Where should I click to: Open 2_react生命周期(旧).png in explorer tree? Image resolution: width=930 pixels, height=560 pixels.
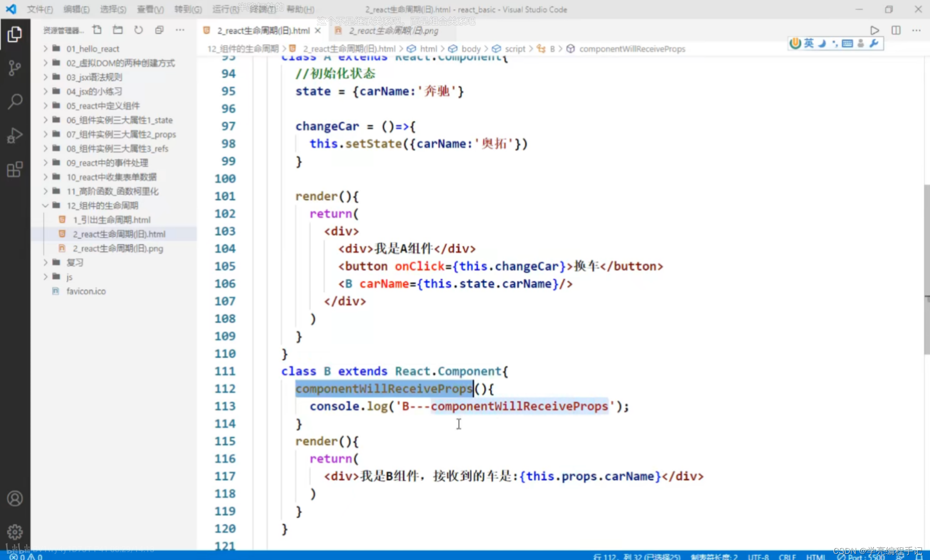[x=114, y=248]
